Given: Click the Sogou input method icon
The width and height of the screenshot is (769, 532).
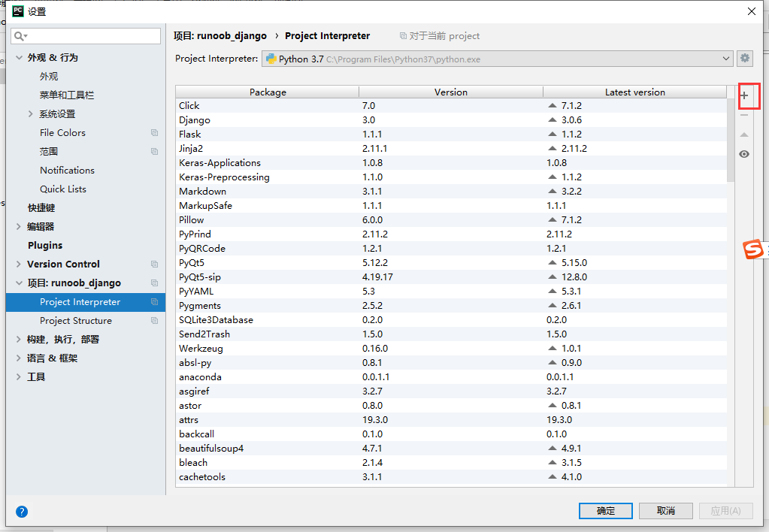Looking at the screenshot, I should (x=753, y=249).
